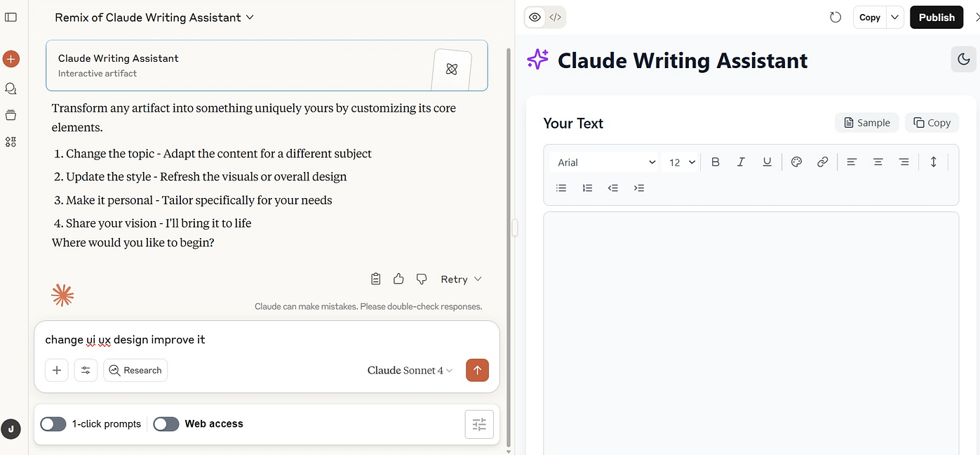Image resolution: width=980 pixels, height=455 pixels.
Task: Open the Claude Sonnet 4 model selector
Action: click(409, 370)
